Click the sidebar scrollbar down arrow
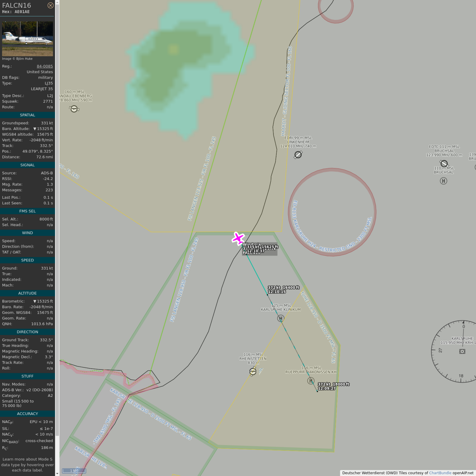 pyautogui.click(x=57, y=473)
